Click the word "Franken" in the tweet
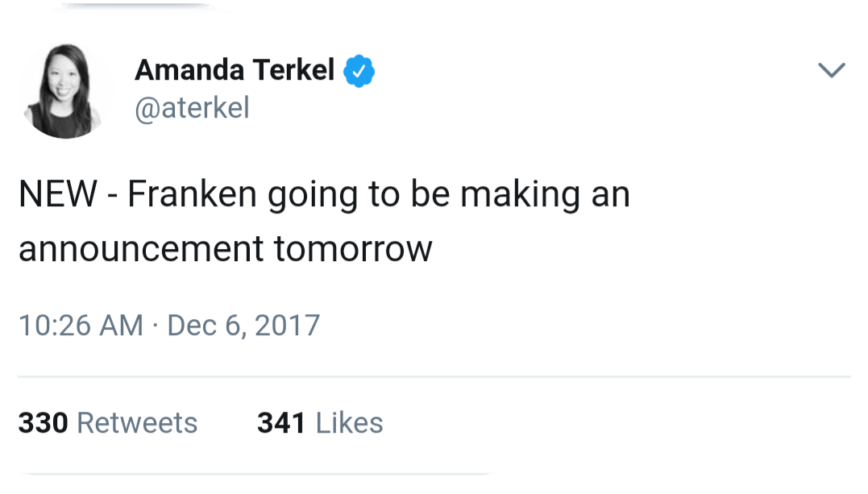This screenshot has height=494, width=868. (191, 196)
